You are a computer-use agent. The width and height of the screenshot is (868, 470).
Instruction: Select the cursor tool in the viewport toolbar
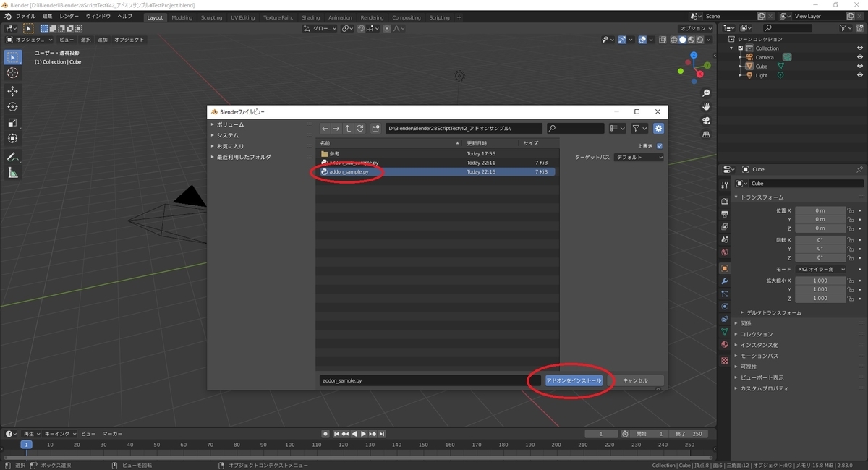tap(12, 73)
